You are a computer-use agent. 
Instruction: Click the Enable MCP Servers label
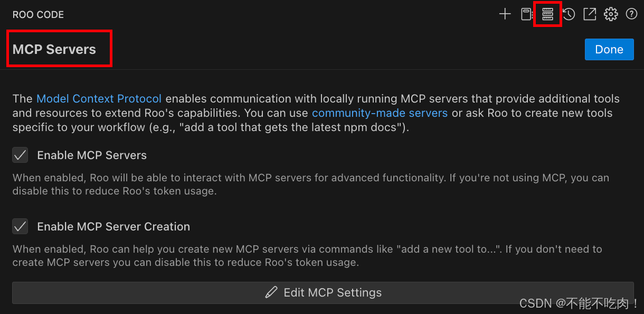(x=92, y=155)
